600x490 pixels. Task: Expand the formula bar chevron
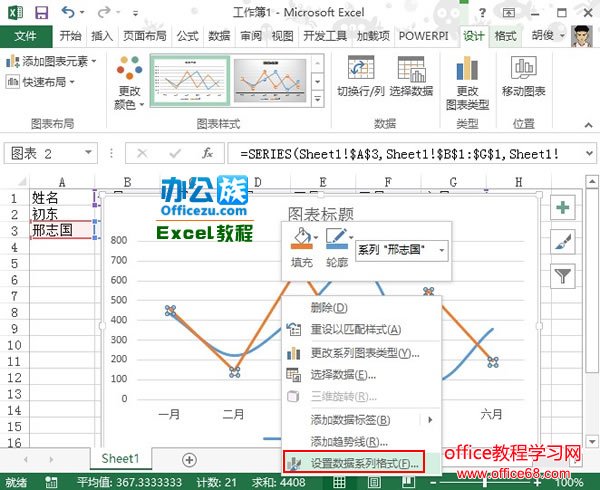coord(589,153)
